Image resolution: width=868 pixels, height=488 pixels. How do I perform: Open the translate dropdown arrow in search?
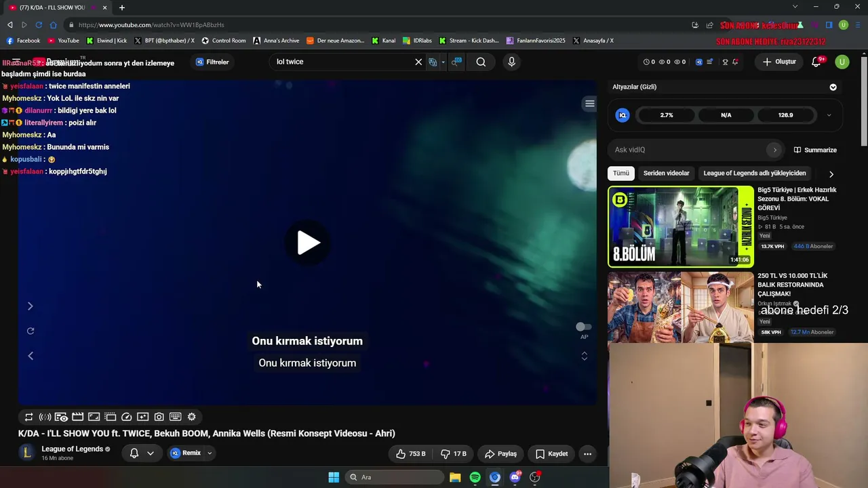click(x=443, y=62)
